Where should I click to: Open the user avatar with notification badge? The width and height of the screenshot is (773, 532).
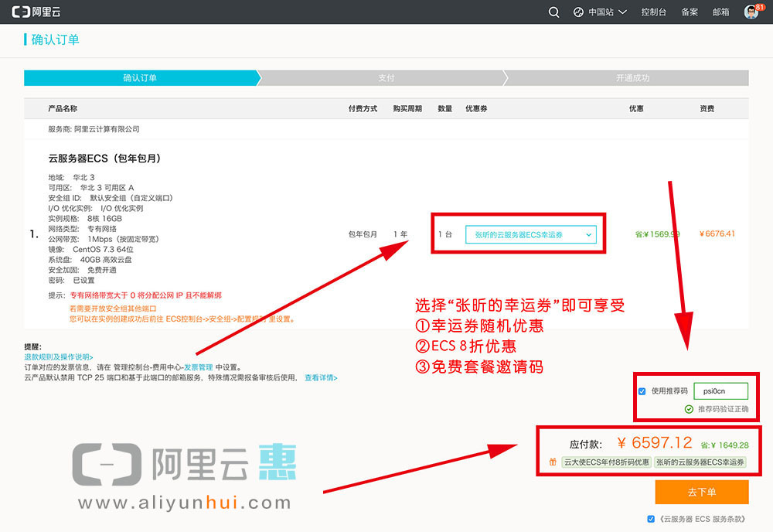tap(751, 12)
